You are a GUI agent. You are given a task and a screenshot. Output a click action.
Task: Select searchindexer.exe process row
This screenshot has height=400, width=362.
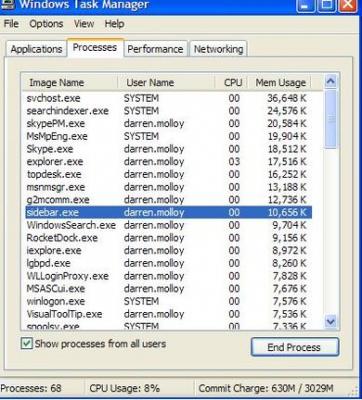click(x=168, y=111)
